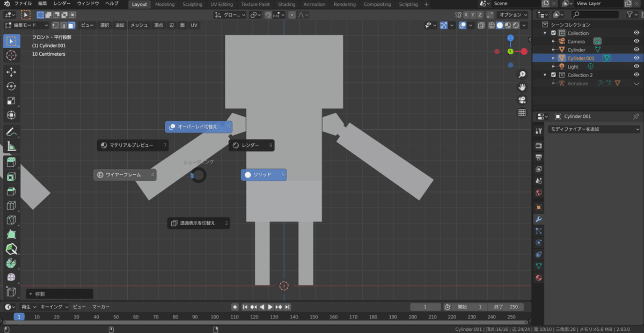The width and height of the screenshot is (644, 333).
Task: Select the Move tool in the left toolbar
Action: click(x=11, y=72)
